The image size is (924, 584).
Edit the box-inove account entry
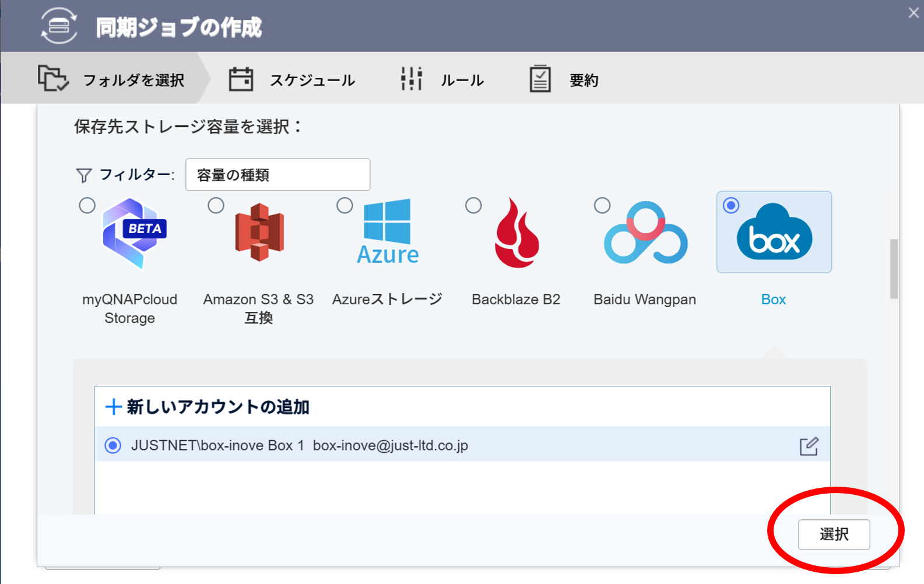[809, 446]
